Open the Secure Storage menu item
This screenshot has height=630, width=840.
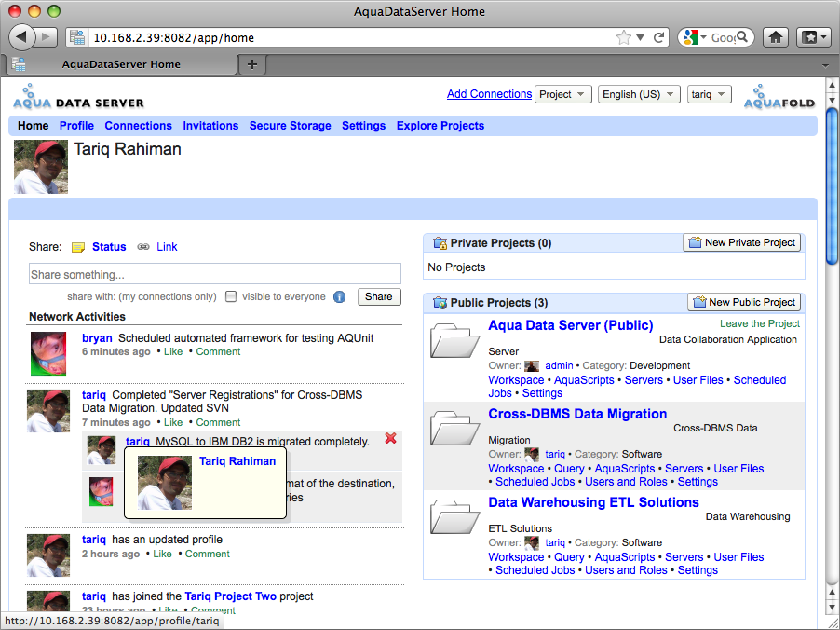pos(291,126)
